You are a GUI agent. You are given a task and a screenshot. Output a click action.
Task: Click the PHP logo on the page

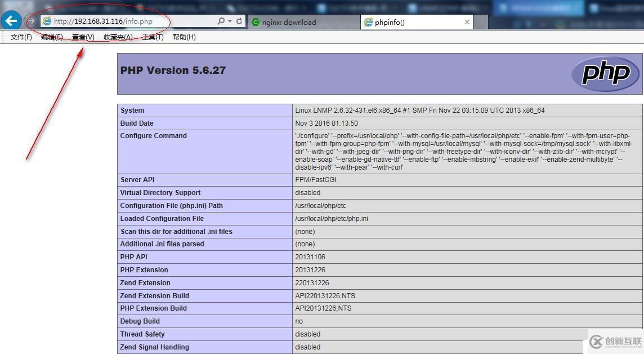[x=606, y=73]
